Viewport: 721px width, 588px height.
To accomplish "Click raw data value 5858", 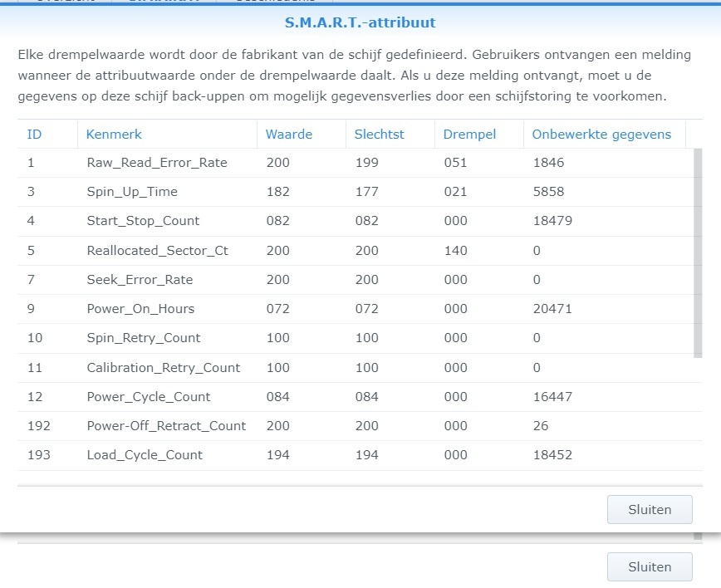I will pyautogui.click(x=548, y=192).
